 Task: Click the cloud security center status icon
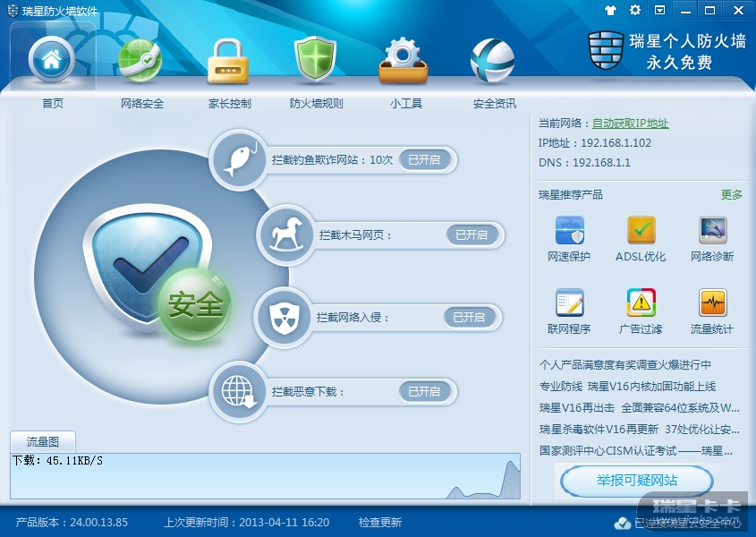pyautogui.click(x=623, y=523)
